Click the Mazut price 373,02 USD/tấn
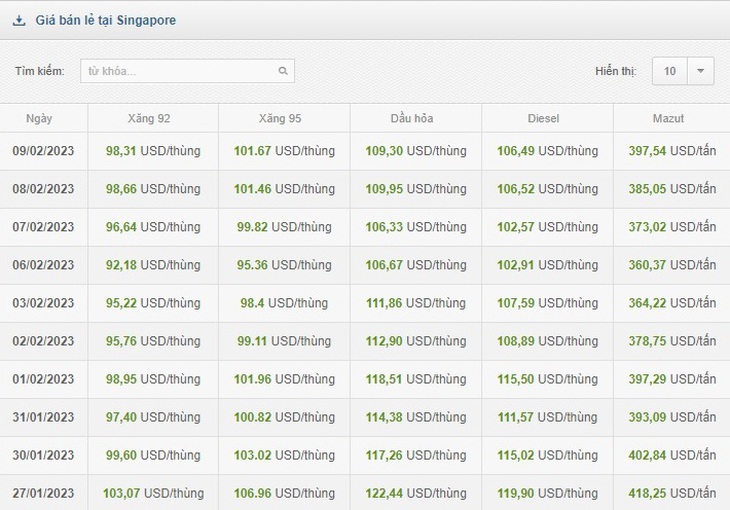730x510 pixels. coord(672,227)
